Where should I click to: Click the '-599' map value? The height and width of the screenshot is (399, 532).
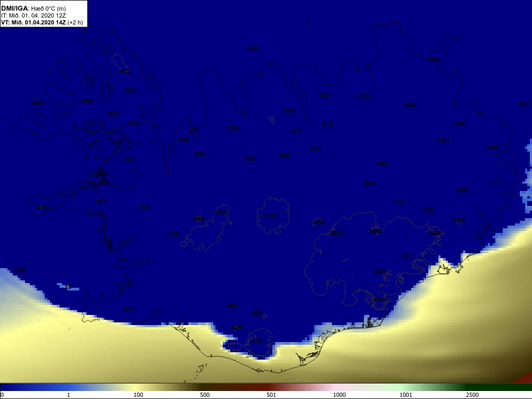pyautogui.click(x=253, y=48)
